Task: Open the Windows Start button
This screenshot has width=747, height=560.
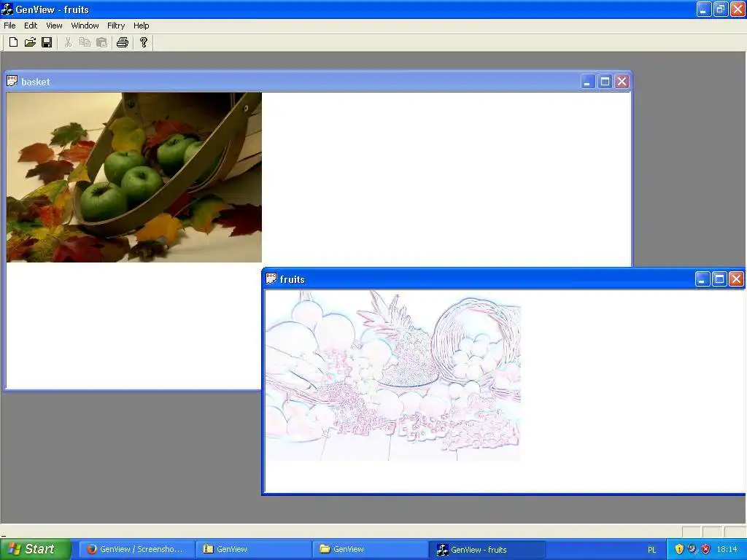Action: 35,549
